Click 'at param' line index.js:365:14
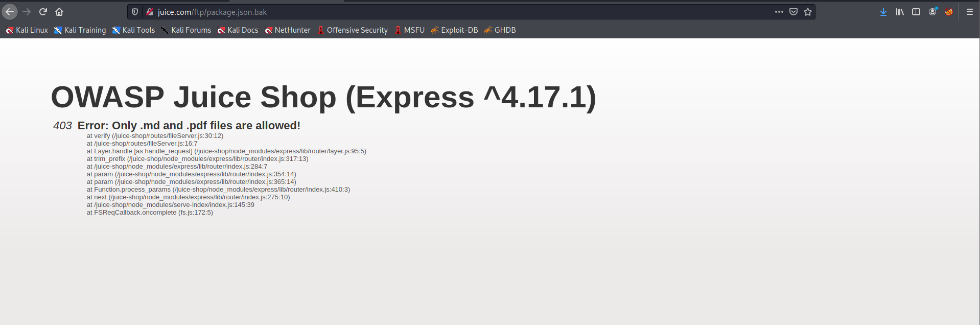980x325 pixels. pyautogui.click(x=191, y=182)
